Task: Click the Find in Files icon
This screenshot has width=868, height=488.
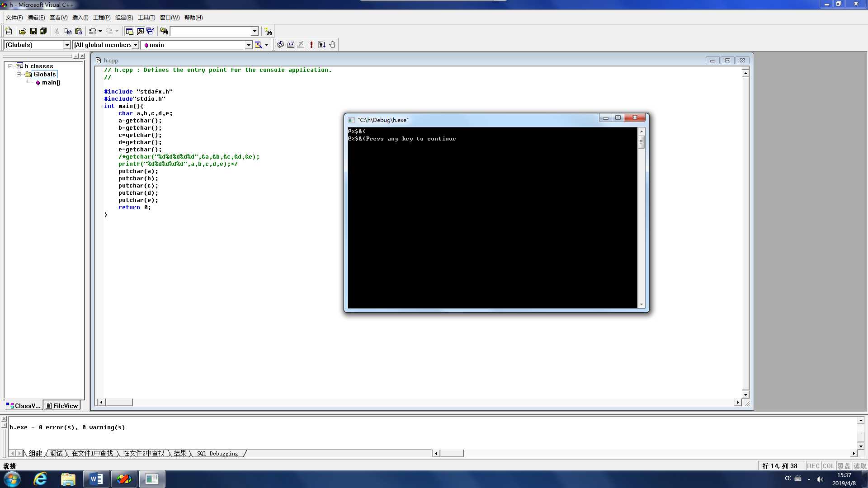Action: [x=164, y=31]
